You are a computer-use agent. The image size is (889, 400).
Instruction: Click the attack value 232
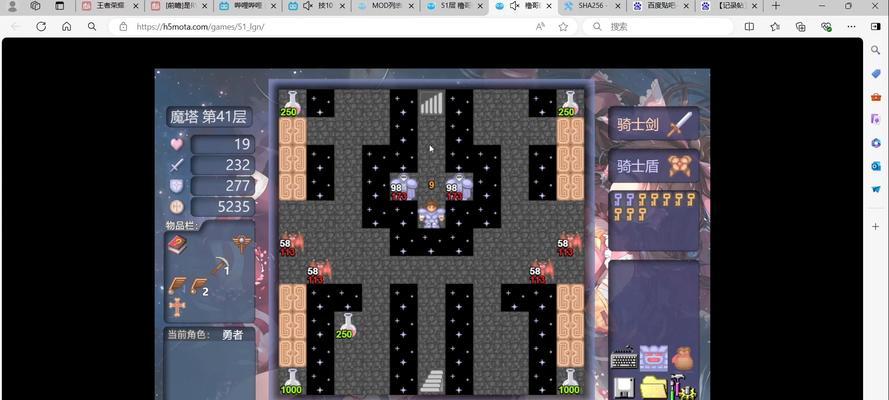tap(237, 165)
